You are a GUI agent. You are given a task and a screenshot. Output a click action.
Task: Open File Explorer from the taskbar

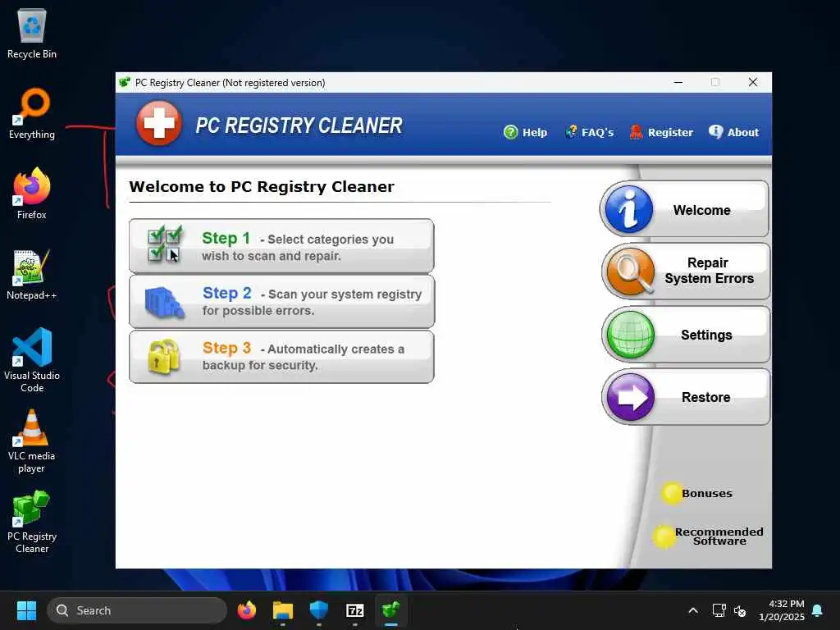pos(283,610)
